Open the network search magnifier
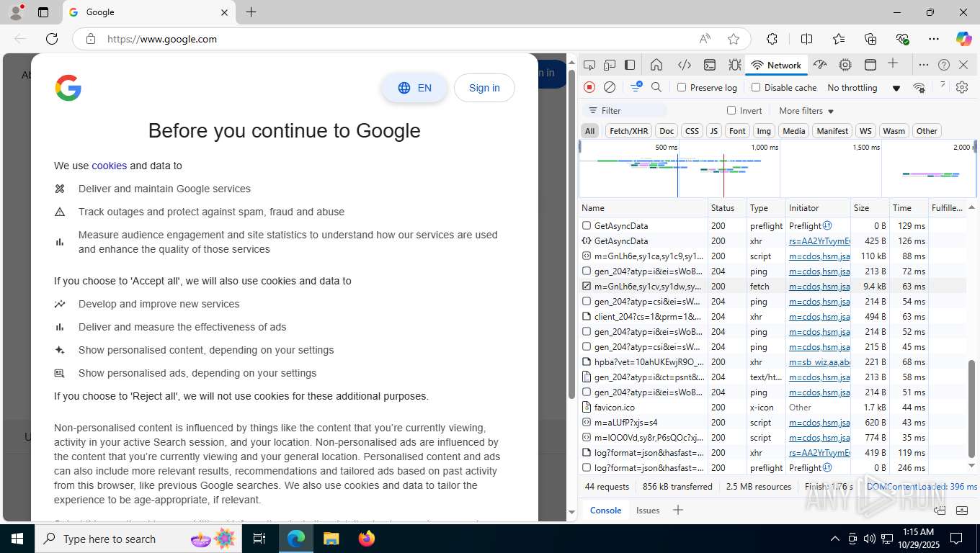Image resolution: width=980 pixels, height=553 pixels. (656, 87)
